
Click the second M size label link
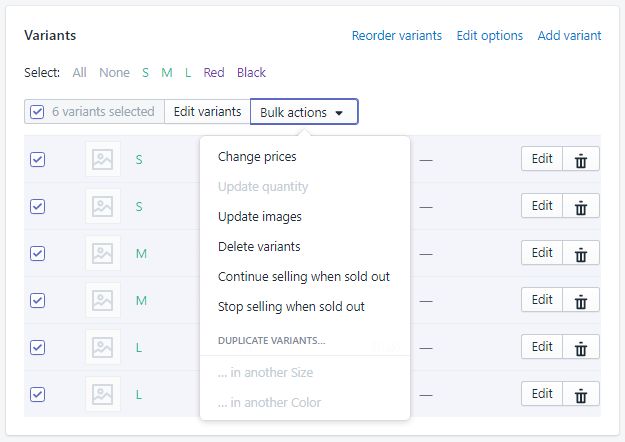point(142,301)
